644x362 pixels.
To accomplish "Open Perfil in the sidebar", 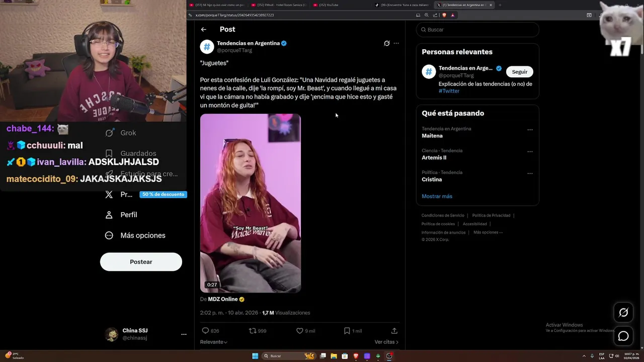I will pyautogui.click(x=121, y=215).
